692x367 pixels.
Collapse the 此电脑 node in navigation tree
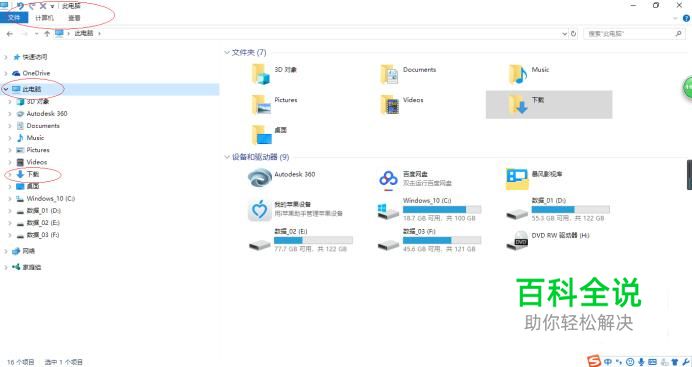6,89
